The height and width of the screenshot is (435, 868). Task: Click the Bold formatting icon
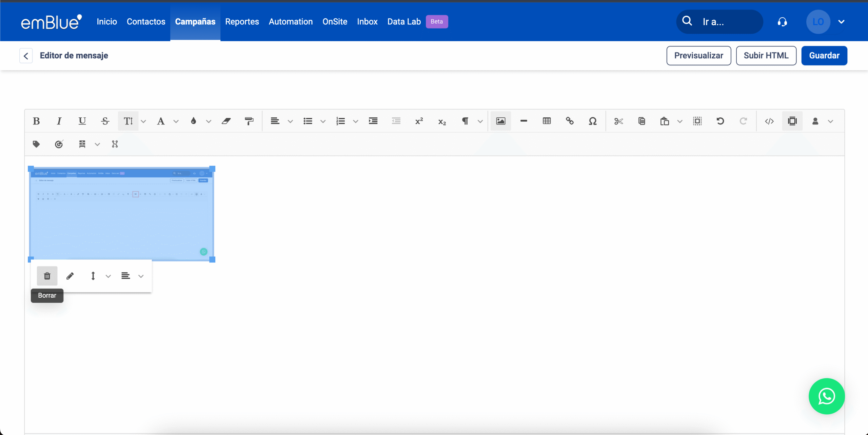coord(36,121)
